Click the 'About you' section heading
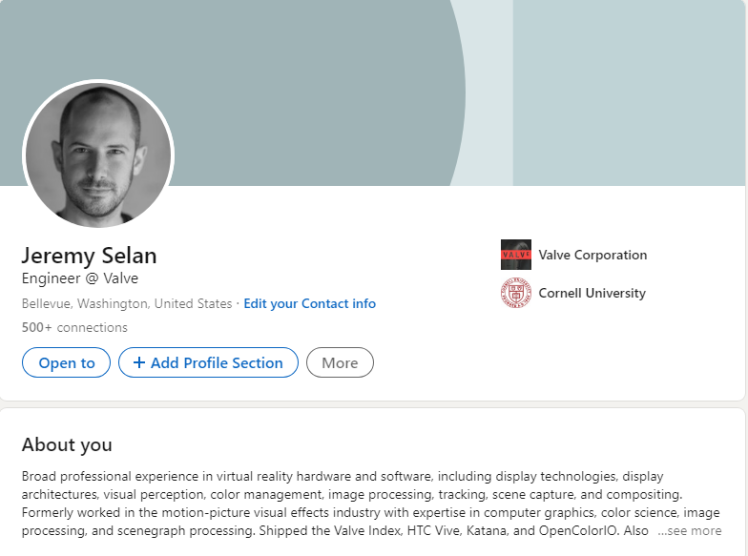The image size is (748, 556). [x=67, y=445]
